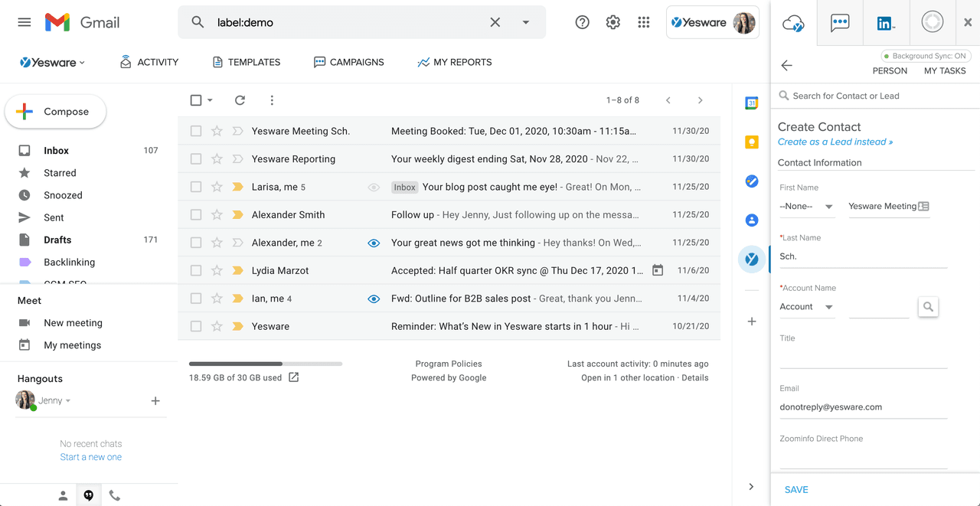Refresh the email list

(240, 100)
